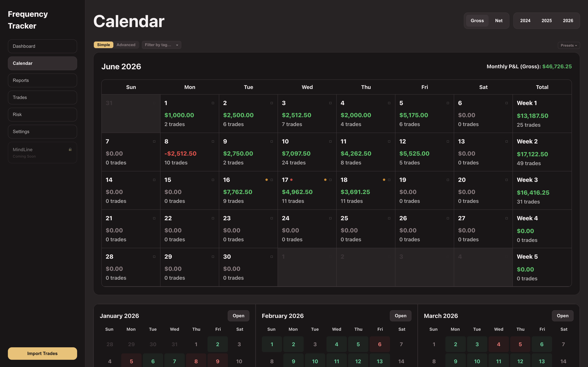
Task: Click the small square icon on June 7
Action: click(154, 141)
